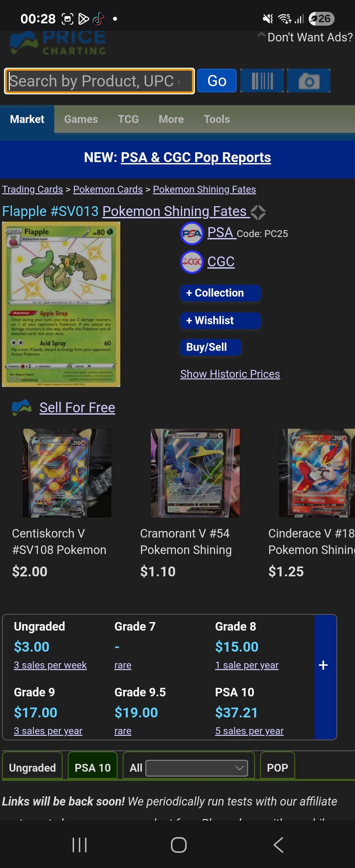Screen dimensions: 355x868
Task: Add card with + Collection button
Action: [x=220, y=293]
